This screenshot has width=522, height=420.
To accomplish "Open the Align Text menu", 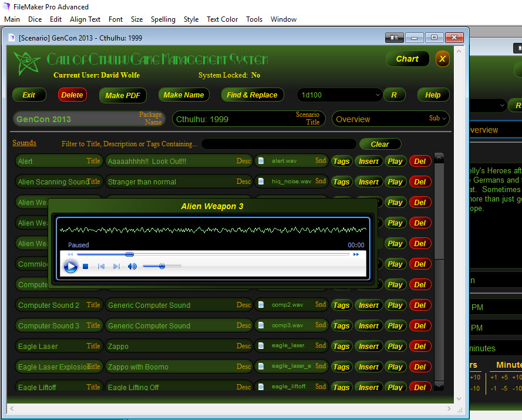I will pyautogui.click(x=85, y=19).
